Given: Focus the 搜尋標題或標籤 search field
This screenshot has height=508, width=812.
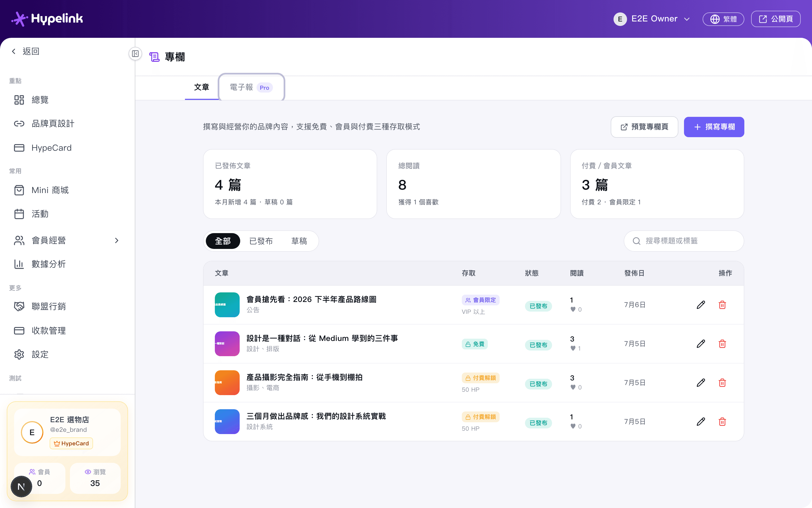Looking at the screenshot, I should click(684, 241).
